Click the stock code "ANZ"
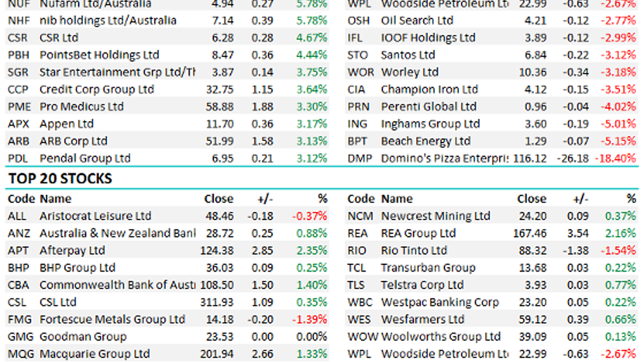The height and width of the screenshot is (362, 644). point(19,234)
